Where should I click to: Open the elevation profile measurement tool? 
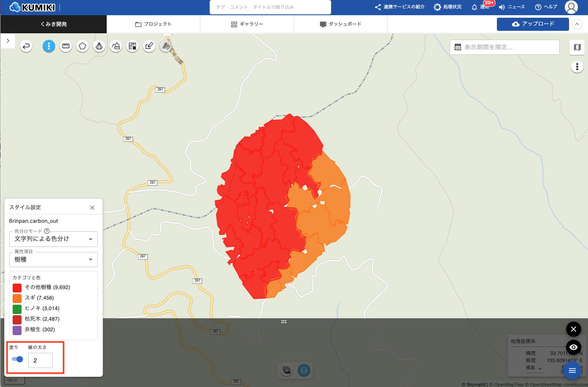116,46
